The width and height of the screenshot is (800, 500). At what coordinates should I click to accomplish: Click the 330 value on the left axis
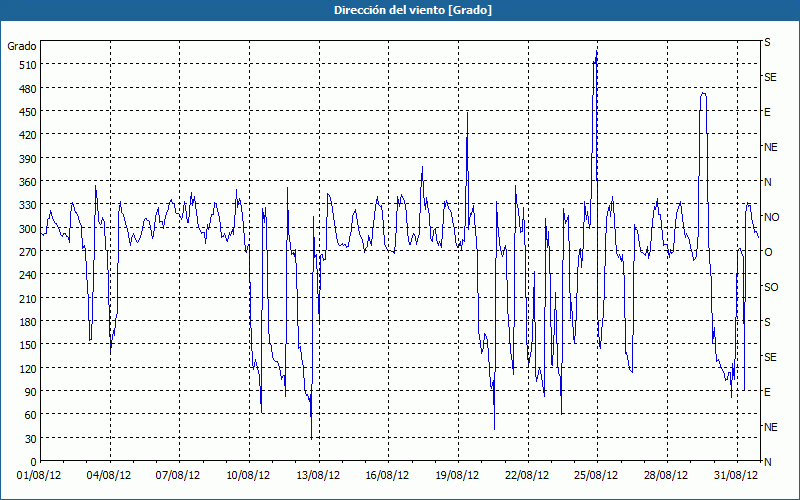(27, 205)
